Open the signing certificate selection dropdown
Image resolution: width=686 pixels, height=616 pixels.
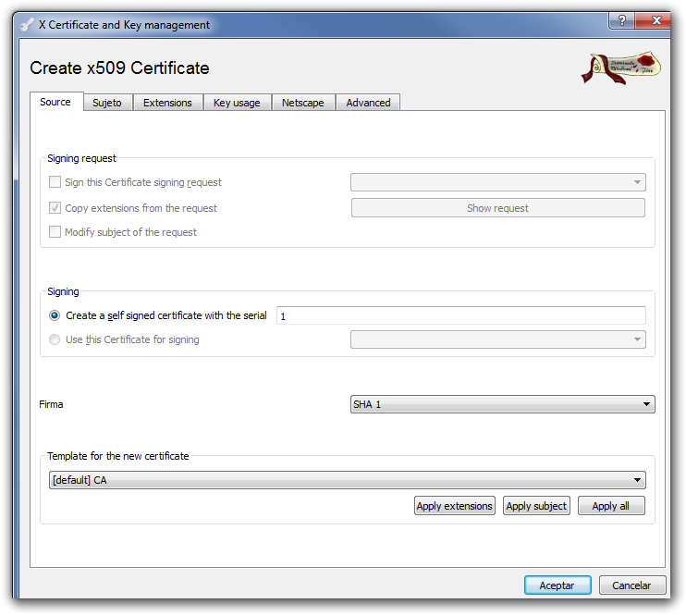pyautogui.click(x=497, y=339)
